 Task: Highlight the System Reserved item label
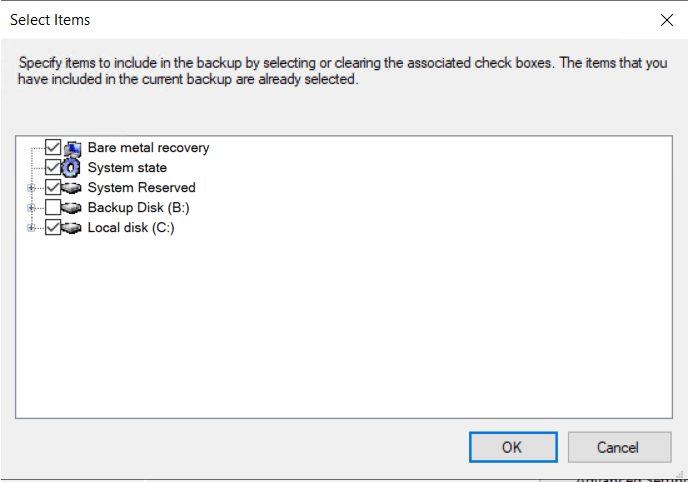click(141, 188)
